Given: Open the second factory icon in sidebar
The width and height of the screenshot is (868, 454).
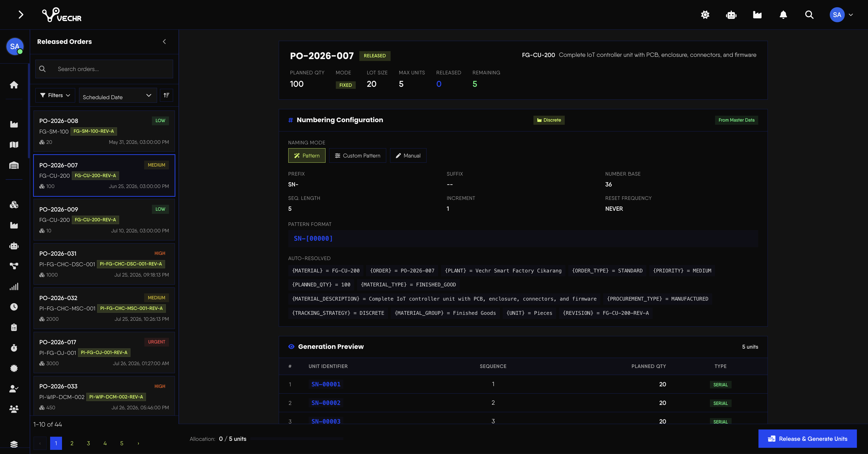Looking at the screenshot, I should [14, 225].
